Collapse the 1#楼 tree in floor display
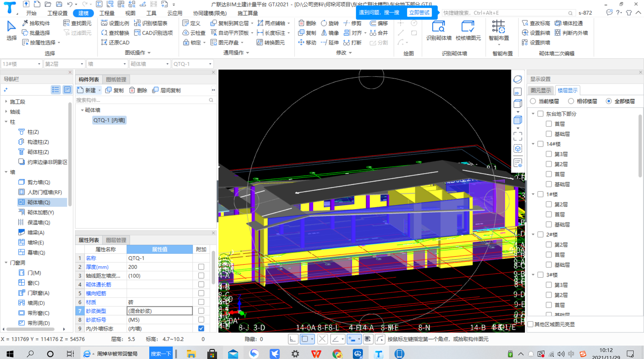 (533, 194)
